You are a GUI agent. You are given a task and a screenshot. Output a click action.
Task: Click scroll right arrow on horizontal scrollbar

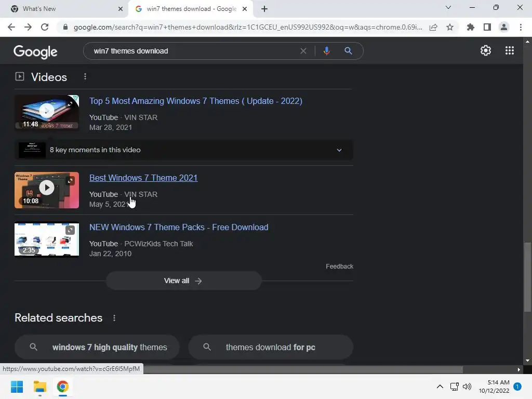click(519, 369)
